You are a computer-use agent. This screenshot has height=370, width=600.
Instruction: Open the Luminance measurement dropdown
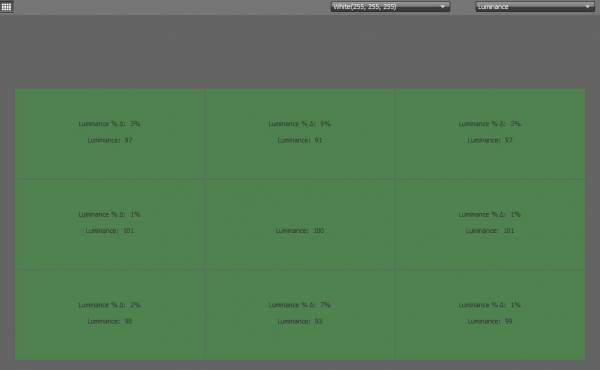coord(535,7)
